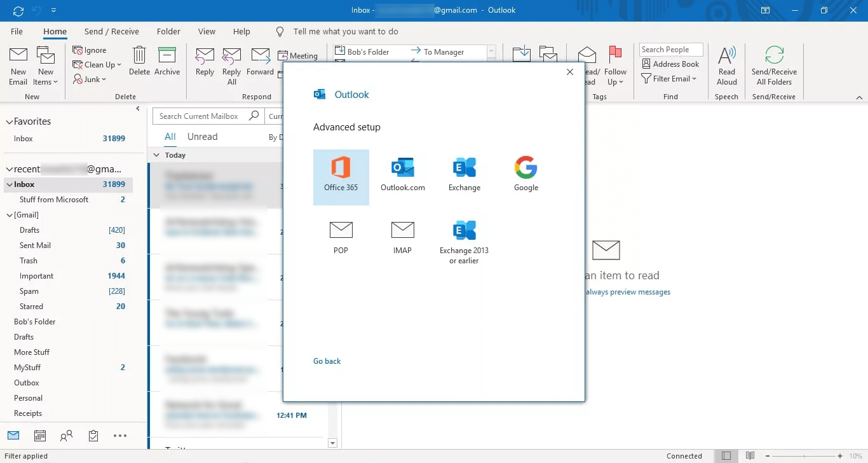Start Read Aloud
The height and width of the screenshot is (463, 868).
coord(727,66)
